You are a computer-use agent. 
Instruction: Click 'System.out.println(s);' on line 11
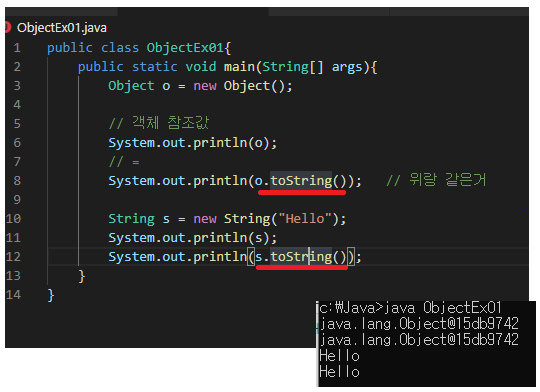pyautogui.click(x=193, y=238)
